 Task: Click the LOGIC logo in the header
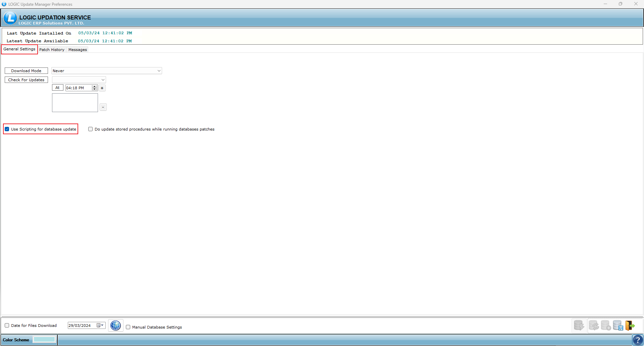tap(10, 18)
